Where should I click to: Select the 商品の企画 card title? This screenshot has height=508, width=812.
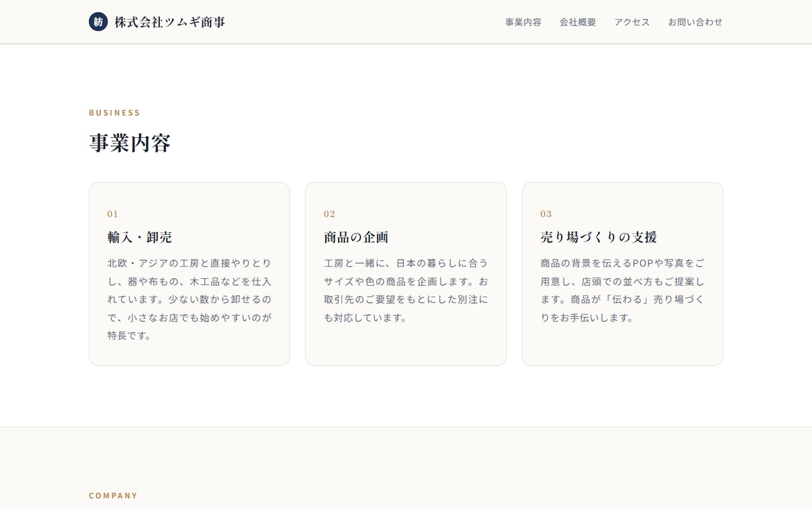pos(356,237)
